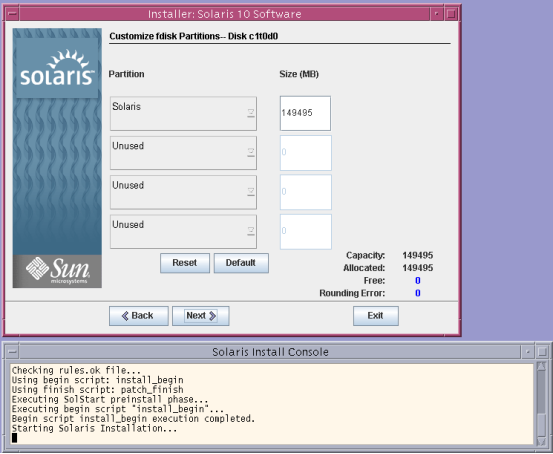The image size is (553, 454).
Task: Click 'Executing SolStart preinstall phase...' console line
Action: (110, 400)
